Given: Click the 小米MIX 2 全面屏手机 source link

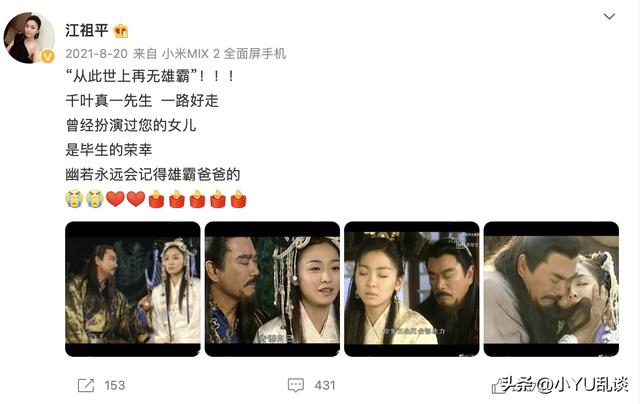Looking at the screenshot, I should (224, 53).
